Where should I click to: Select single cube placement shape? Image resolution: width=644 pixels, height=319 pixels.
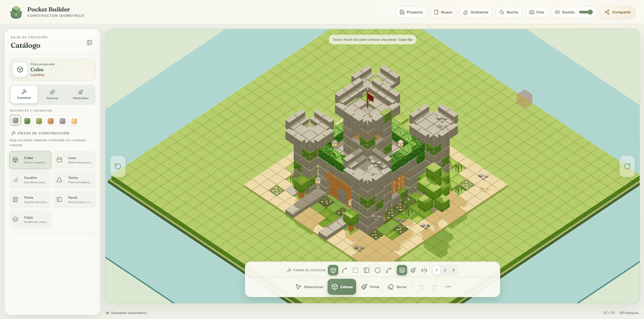pyautogui.click(x=333, y=270)
